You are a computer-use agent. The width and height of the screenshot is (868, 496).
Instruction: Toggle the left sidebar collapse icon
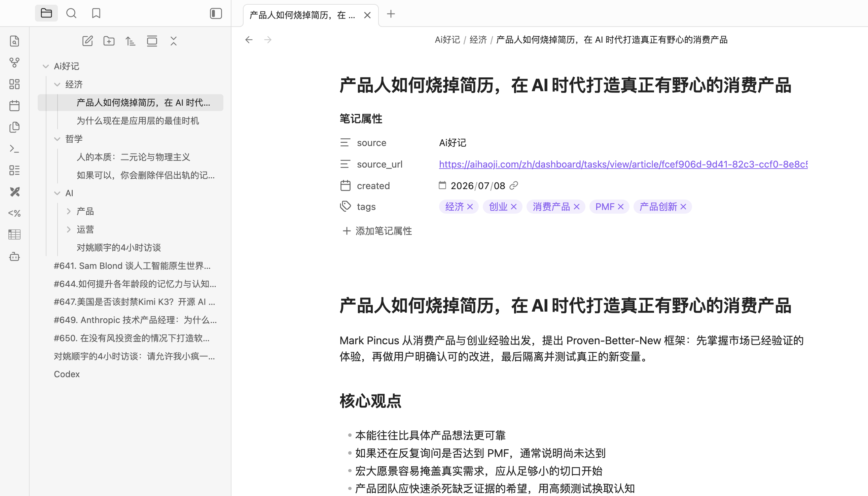216,13
